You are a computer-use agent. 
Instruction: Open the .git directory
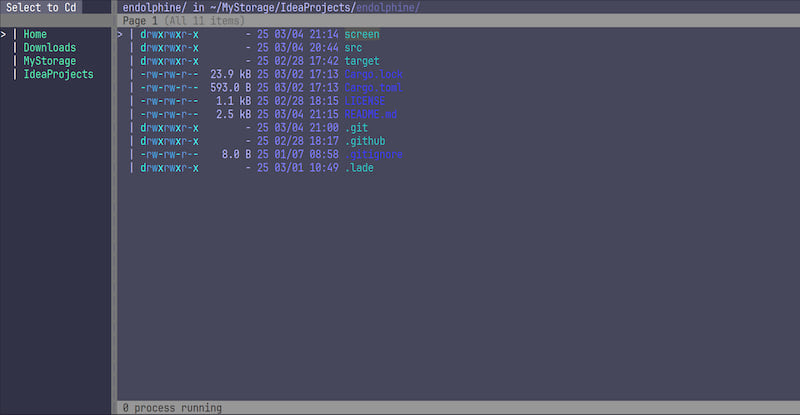357,127
